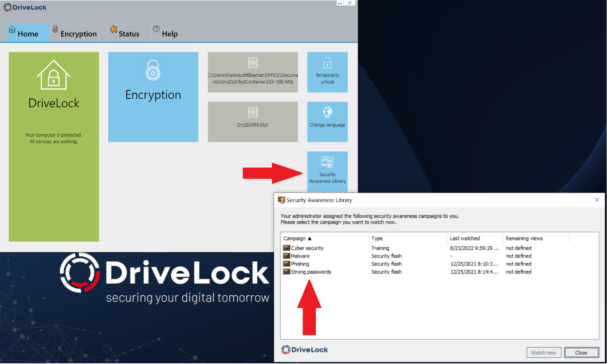Minimize the DriveLock main window
The height and width of the screenshot is (364, 607).
[340, 3]
